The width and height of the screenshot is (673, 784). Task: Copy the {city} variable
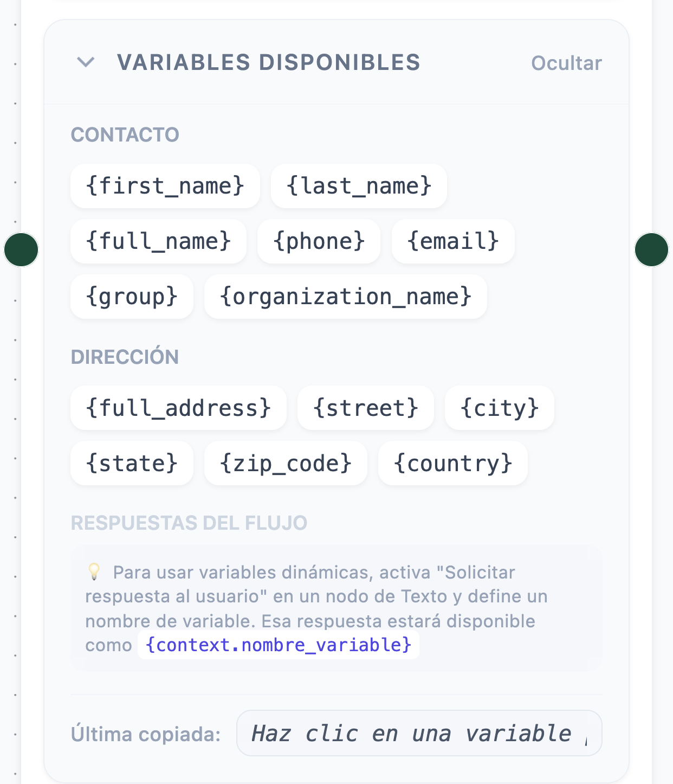[x=500, y=408]
